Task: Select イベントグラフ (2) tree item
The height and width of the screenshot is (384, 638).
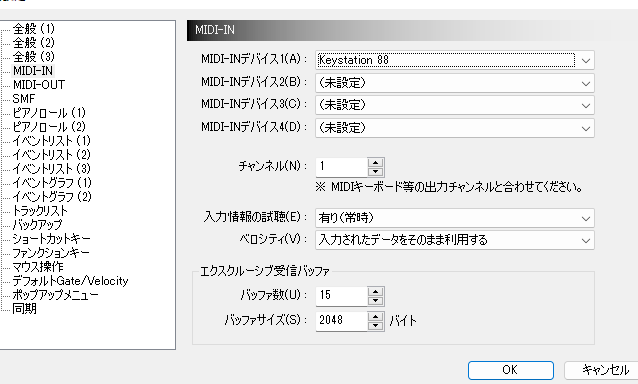Action: (x=52, y=196)
